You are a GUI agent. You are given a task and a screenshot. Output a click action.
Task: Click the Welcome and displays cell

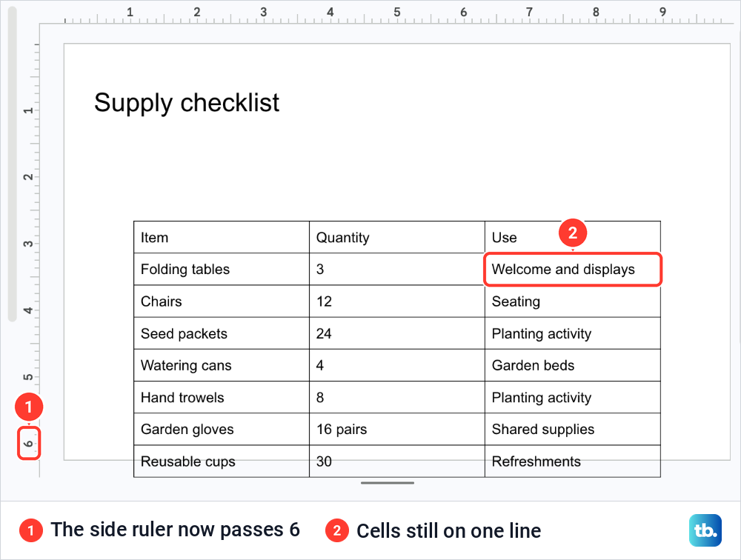point(573,270)
